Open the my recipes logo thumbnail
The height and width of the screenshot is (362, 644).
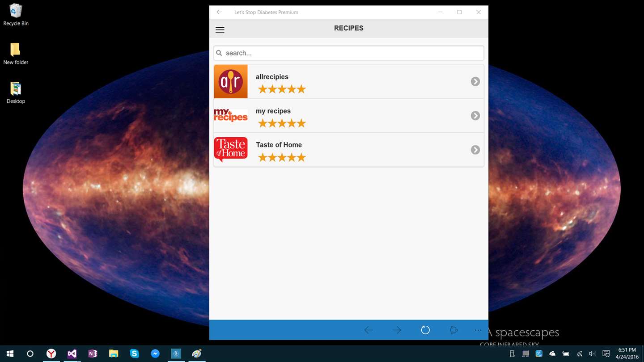click(x=231, y=115)
